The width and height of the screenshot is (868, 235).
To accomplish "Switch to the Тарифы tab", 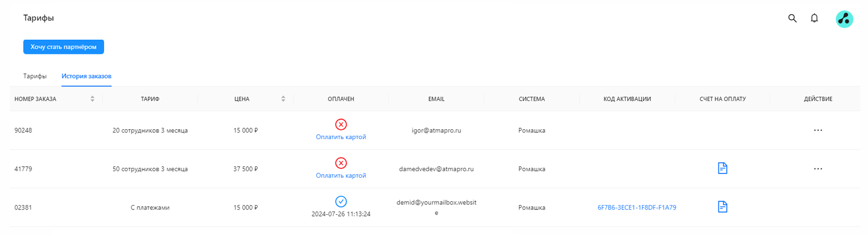I will click(35, 76).
